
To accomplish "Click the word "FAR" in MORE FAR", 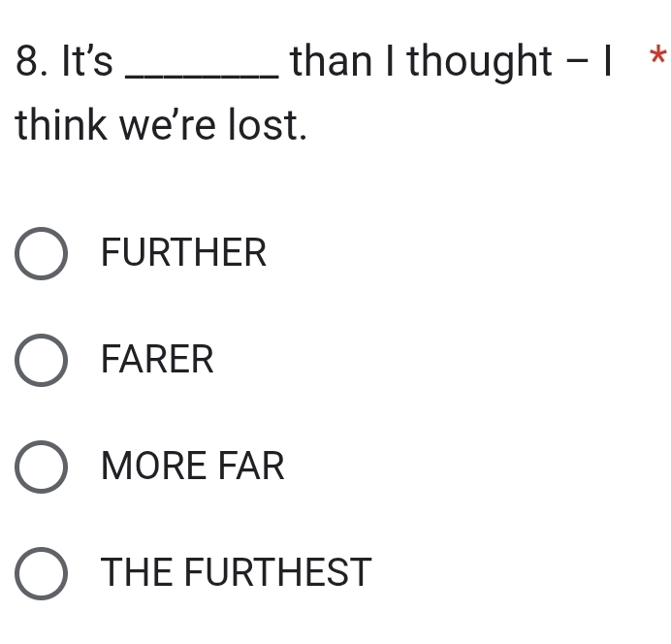I will click(250, 467).
